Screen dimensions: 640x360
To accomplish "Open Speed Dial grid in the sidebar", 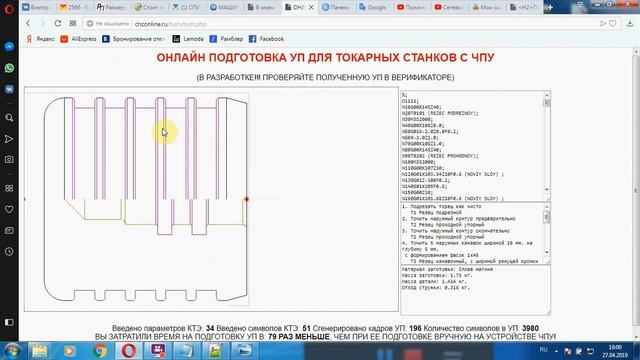I will (9, 188).
